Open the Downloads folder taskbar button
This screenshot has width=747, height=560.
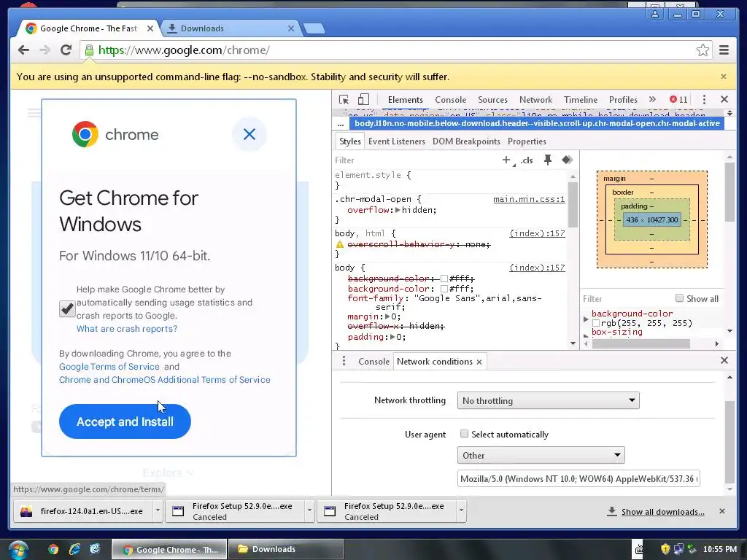pos(285,549)
